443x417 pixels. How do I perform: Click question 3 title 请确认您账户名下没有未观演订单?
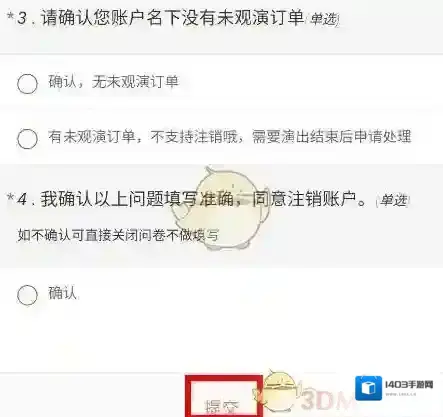coord(172,18)
